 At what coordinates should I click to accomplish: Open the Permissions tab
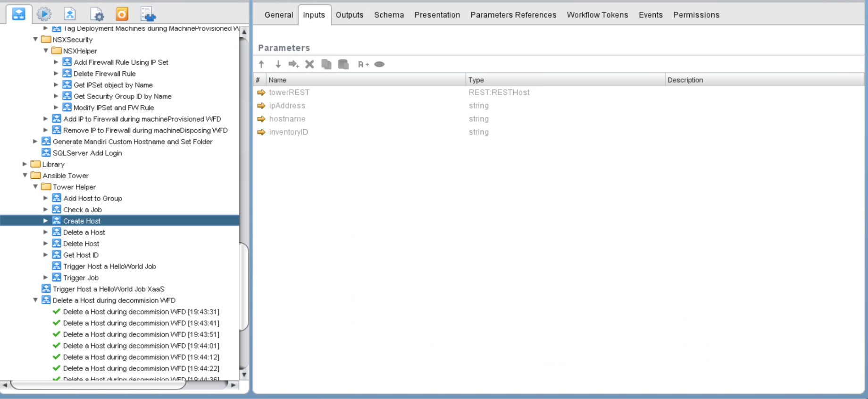point(696,15)
